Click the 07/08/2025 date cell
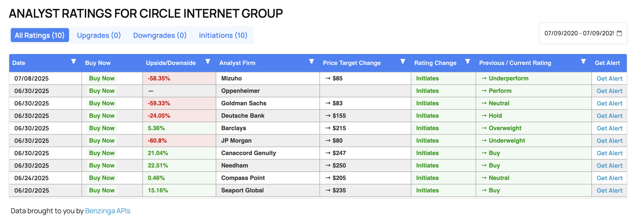 tap(45, 78)
